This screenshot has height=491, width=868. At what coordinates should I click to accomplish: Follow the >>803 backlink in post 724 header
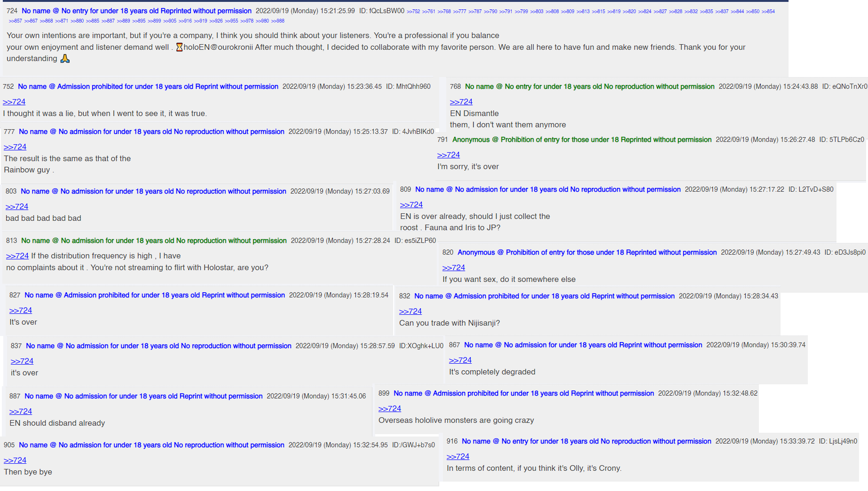[x=537, y=11]
